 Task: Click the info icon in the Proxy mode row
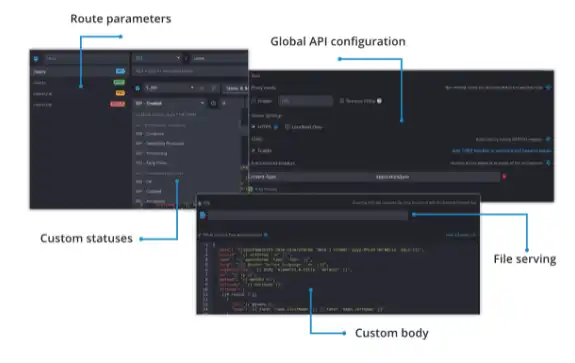(548, 87)
